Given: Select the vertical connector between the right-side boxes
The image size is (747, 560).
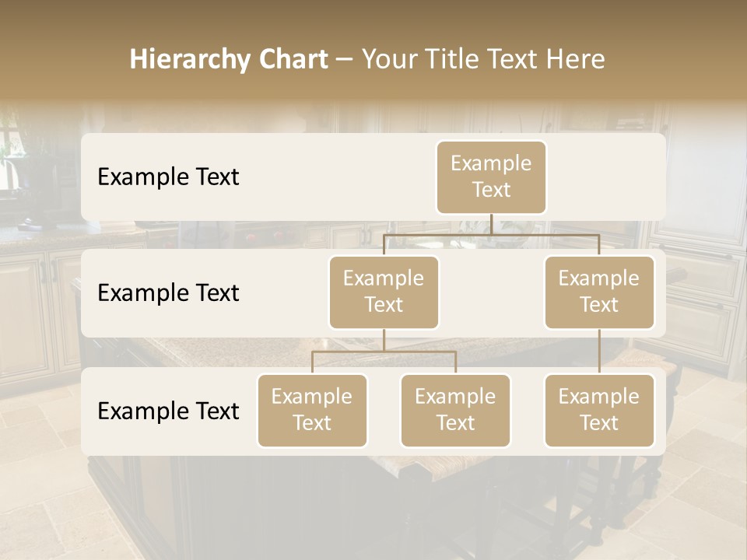Looking at the screenshot, I should pos(599,352).
